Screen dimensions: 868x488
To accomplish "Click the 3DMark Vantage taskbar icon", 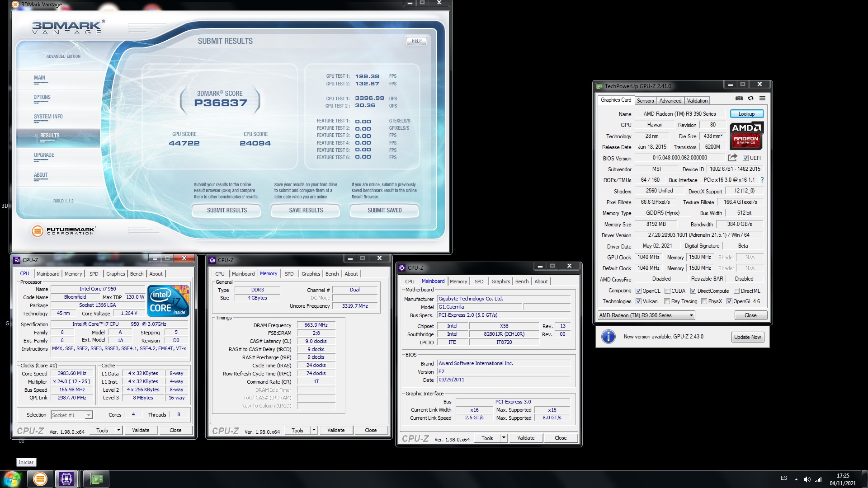I will [x=40, y=479].
